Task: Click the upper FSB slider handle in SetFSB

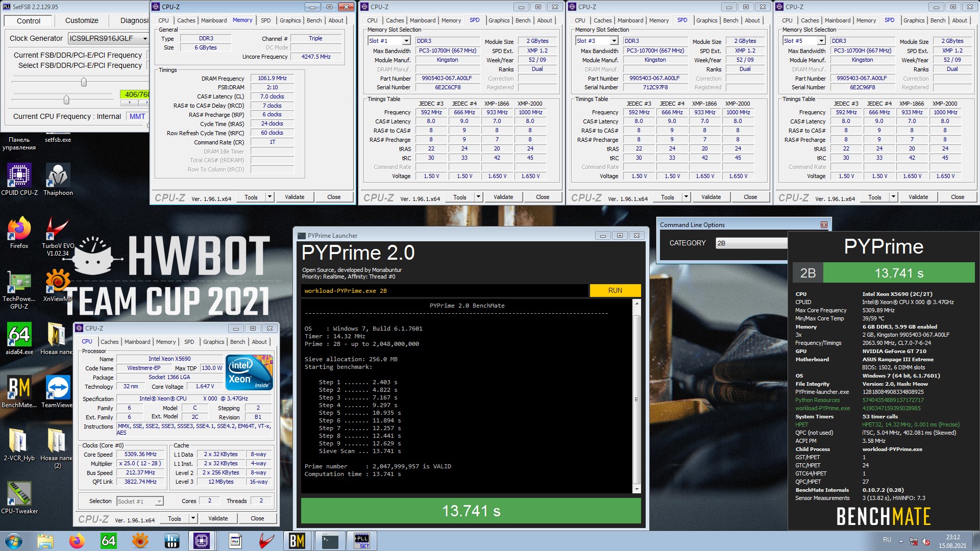Action: (x=84, y=82)
